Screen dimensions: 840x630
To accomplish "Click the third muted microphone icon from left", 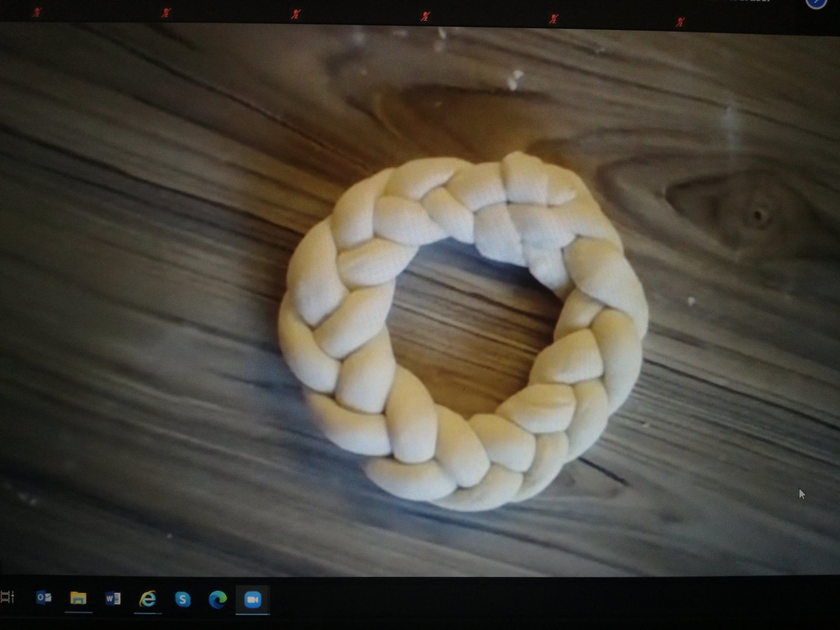I will [x=296, y=14].
